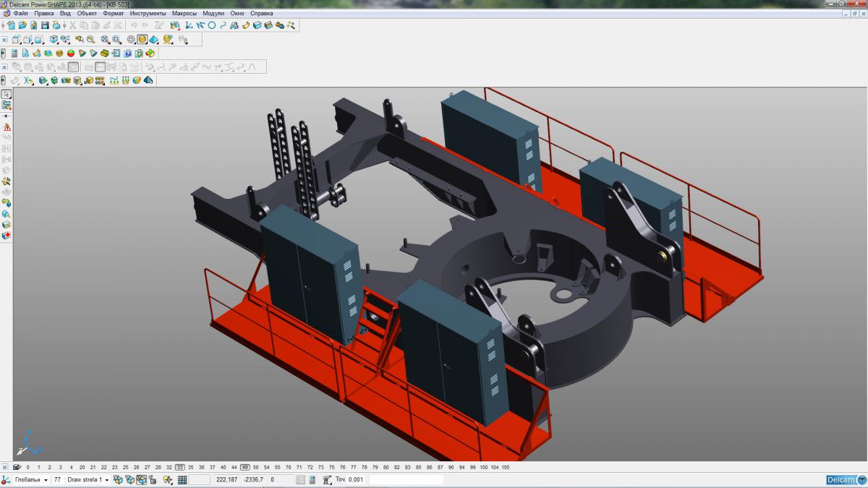Print using the printer icon in top toolbar

pos(56,25)
